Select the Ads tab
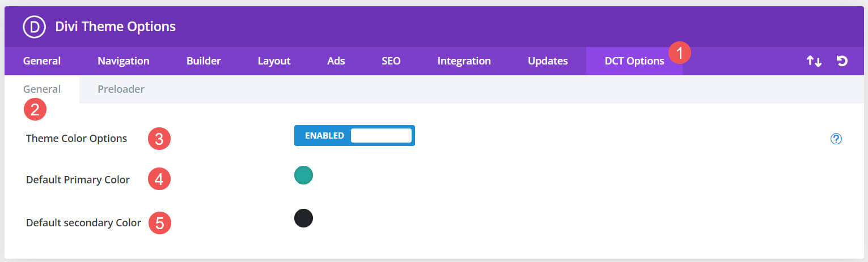Screen dimensions: 868x262 coord(336,61)
